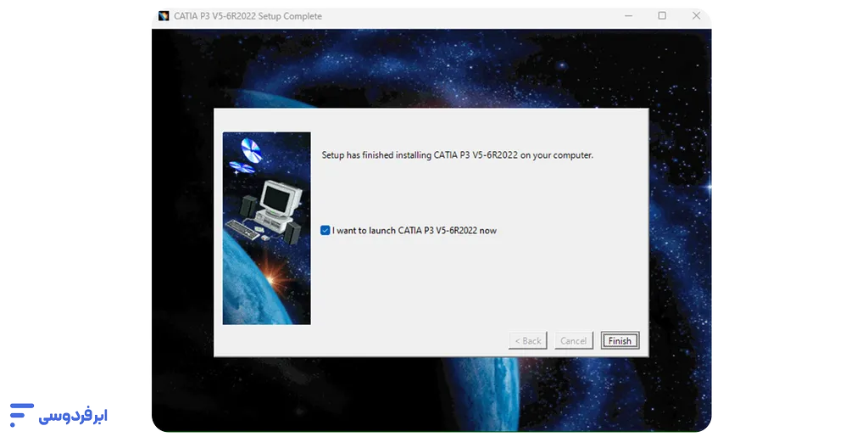Uncheck the launch CATIA now checkbox
This screenshot has height=437, width=868.
coord(325,231)
